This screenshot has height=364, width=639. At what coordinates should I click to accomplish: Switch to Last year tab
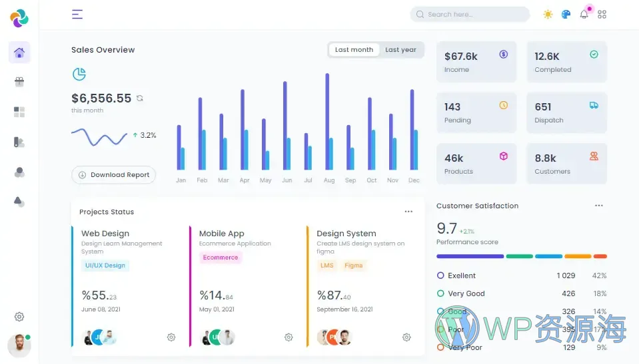tap(400, 50)
